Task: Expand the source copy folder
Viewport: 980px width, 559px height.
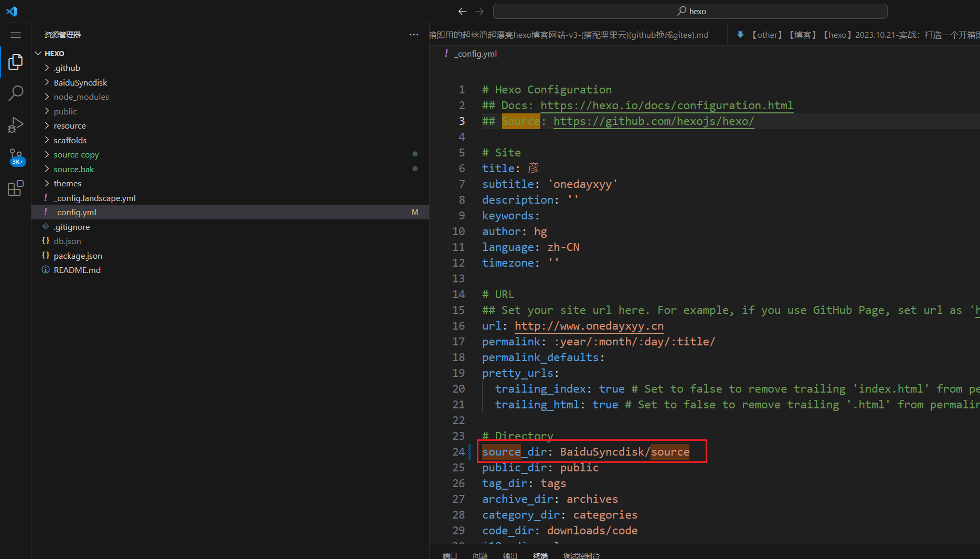Action: coord(231,154)
